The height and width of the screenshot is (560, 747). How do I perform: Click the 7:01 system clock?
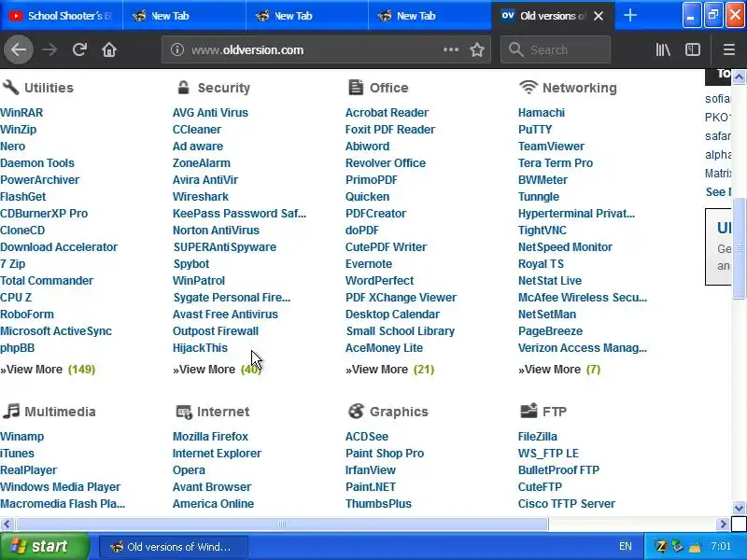(x=720, y=546)
